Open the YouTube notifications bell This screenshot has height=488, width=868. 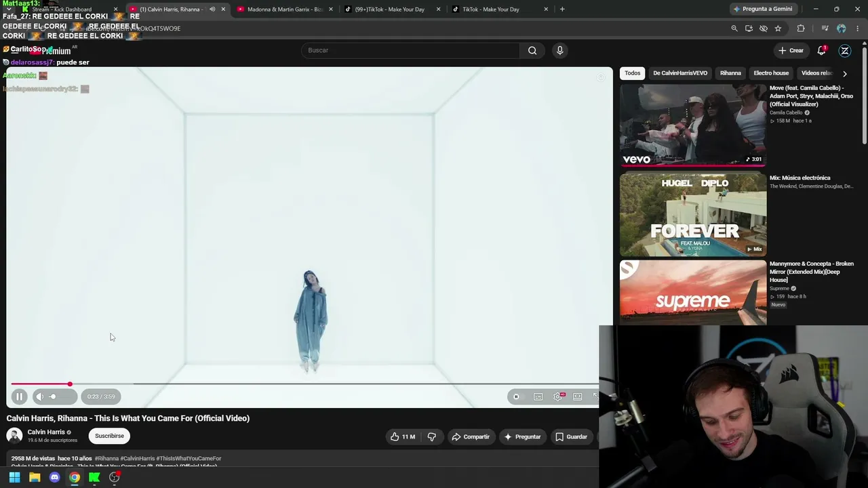pos(822,50)
